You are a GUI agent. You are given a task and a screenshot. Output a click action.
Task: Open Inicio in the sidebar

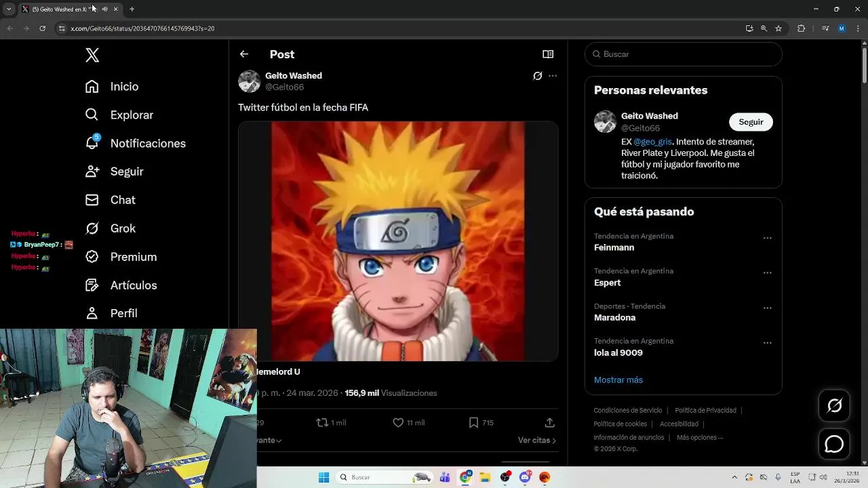(x=112, y=87)
